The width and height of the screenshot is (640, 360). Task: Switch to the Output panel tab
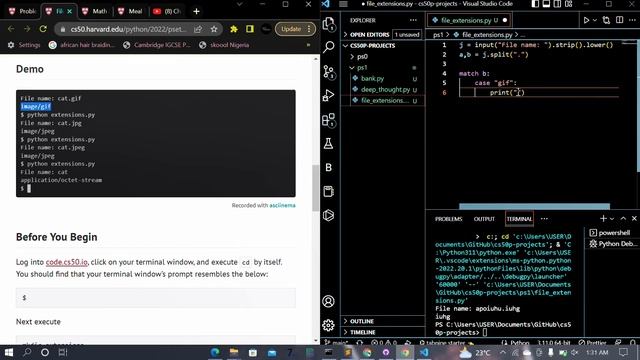tap(484, 219)
